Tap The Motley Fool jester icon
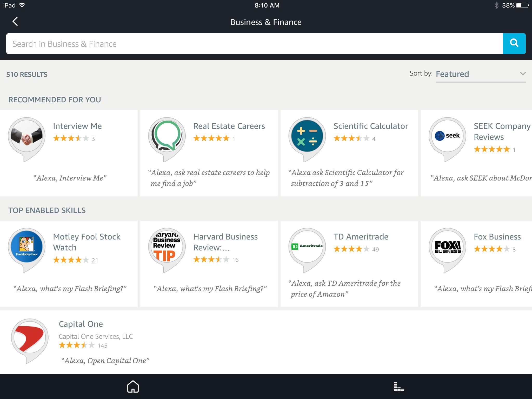Image resolution: width=532 pixels, height=399 pixels. [x=27, y=250]
